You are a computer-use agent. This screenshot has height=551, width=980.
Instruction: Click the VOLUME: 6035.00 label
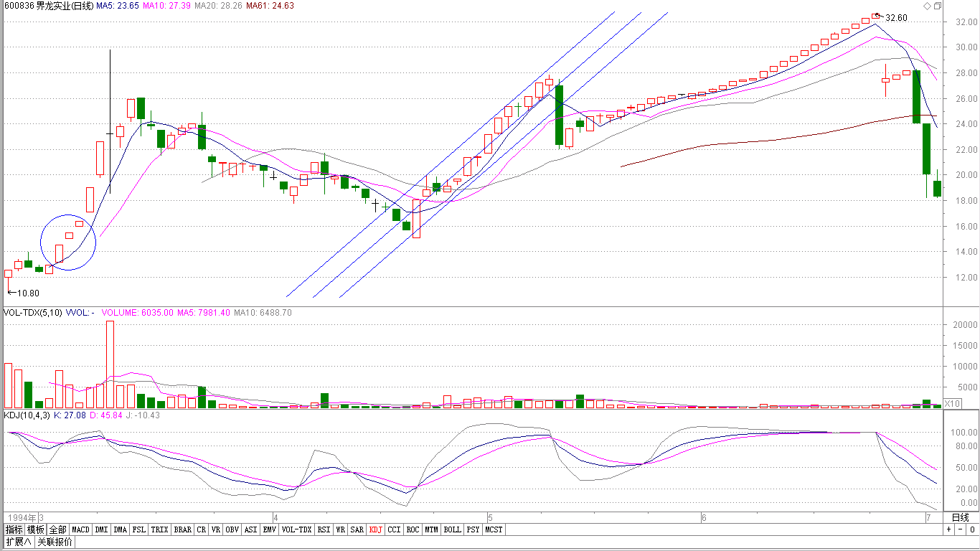[136, 313]
